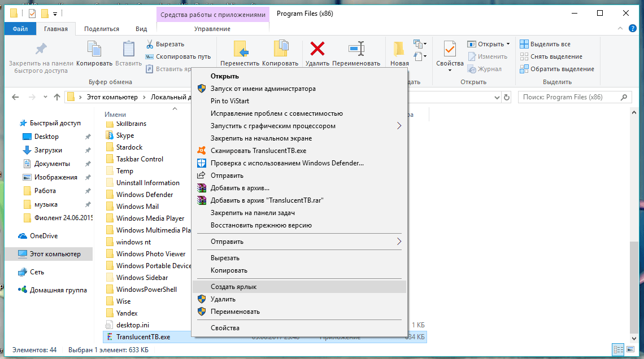Image resolution: width=644 pixels, height=359 pixels.
Task: Open the recent locations dropdown arrow
Action: point(45,97)
